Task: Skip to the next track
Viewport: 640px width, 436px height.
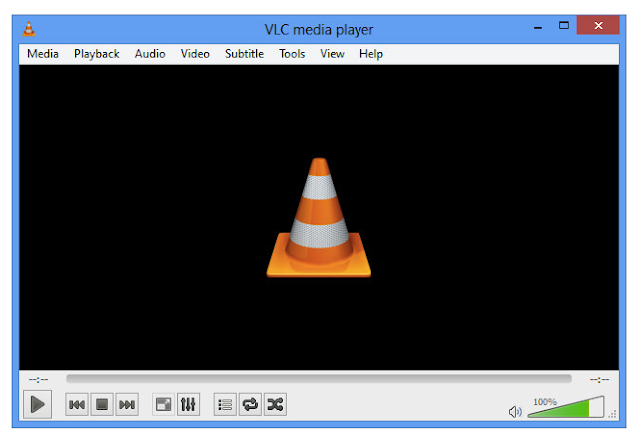Action: (127, 405)
